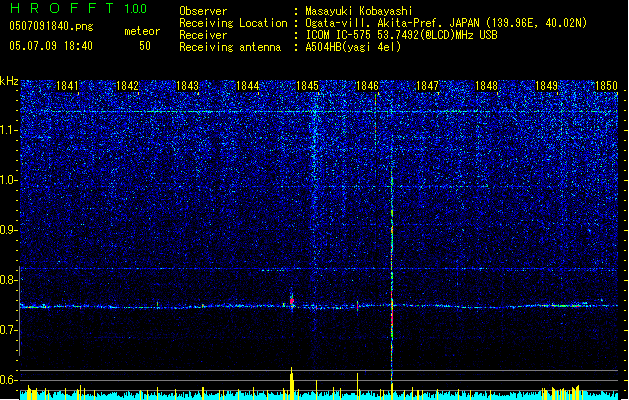Click the 1848 time axis marker
The height and width of the screenshot is (400, 629).
[x=486, y=86]
